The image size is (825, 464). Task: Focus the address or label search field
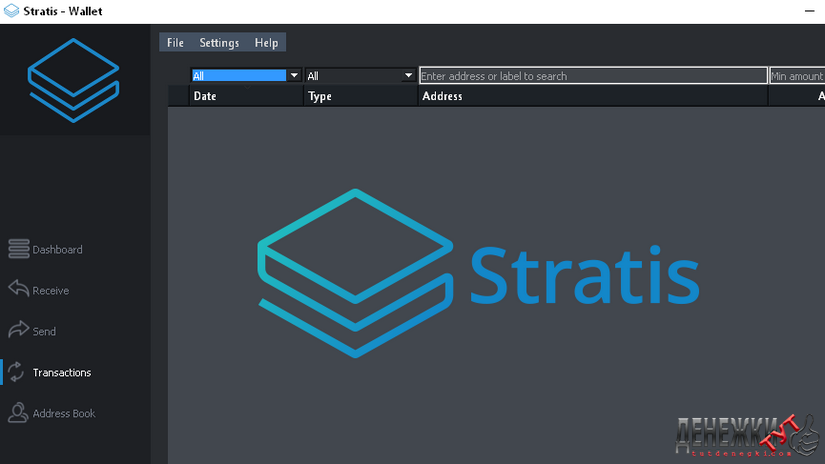pyautogui.click(x=593, y=76)
